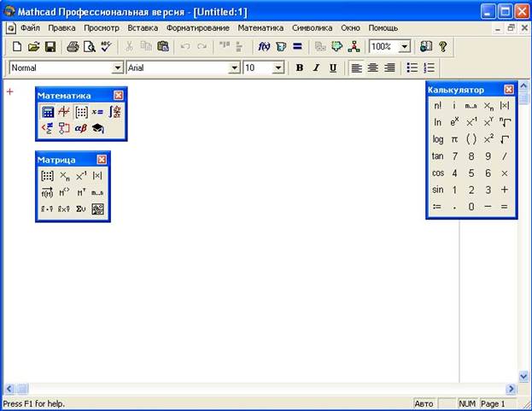Click the π button in Калькулятор
Image resolution: width=532 pixels, height=411 pixels.
pos(454,139)
